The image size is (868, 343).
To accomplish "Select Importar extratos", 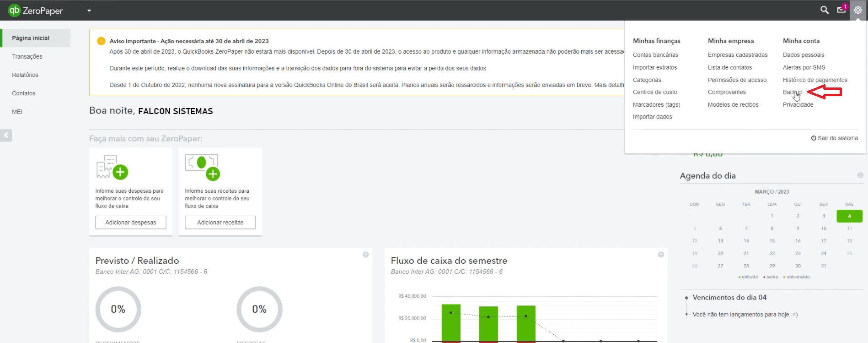I will tap(655, 67).
